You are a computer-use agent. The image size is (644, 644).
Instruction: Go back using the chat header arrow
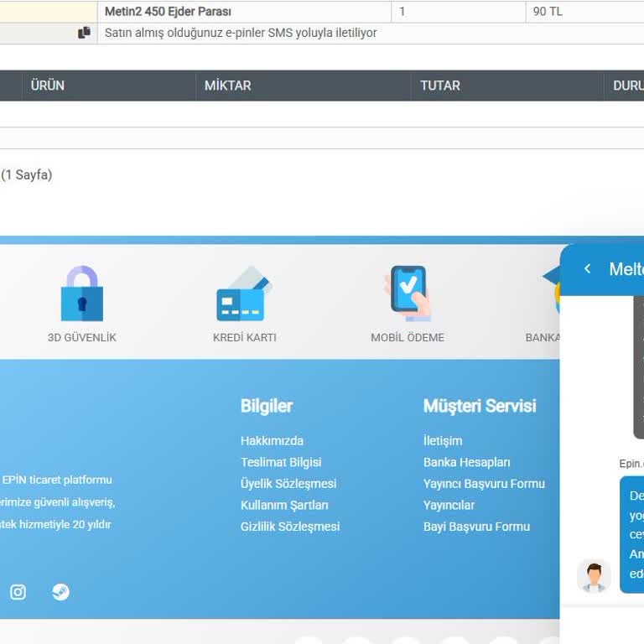(587, 268)
